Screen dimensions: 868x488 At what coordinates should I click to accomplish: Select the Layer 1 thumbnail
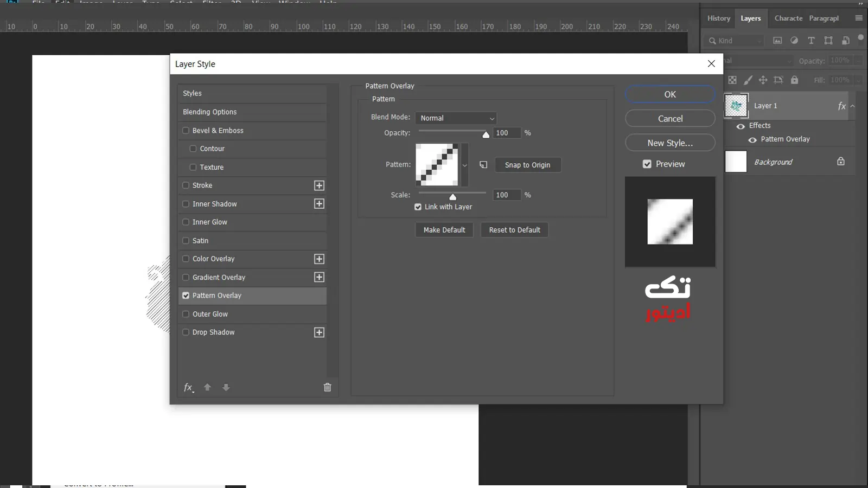pos(736,106)
